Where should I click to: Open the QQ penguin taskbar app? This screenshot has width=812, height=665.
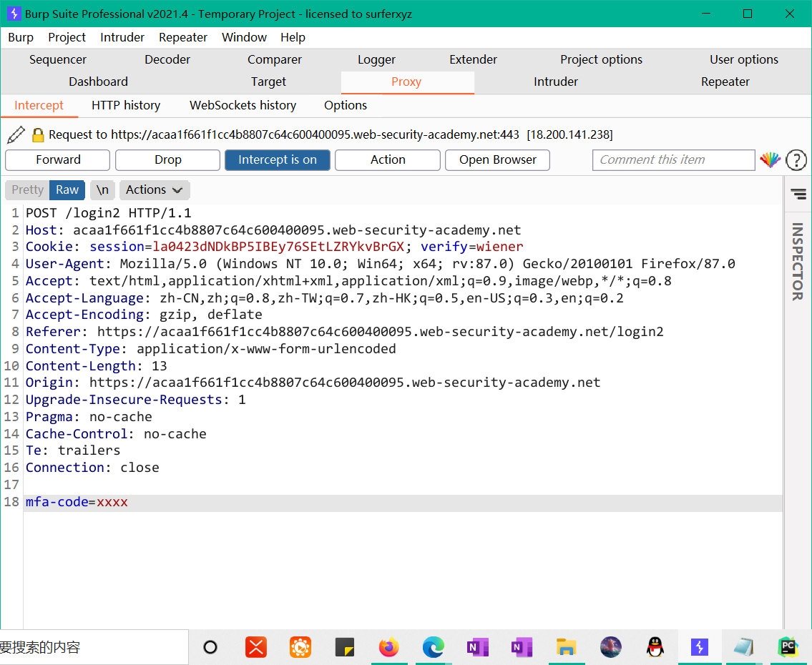click(655, 647)
